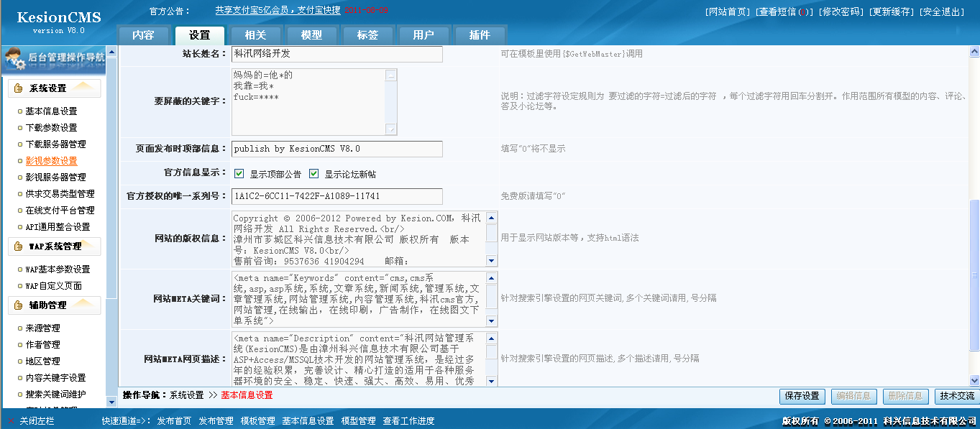Click the scroll-down arrow in META关键词 textarea
This screenshot has width=980, height=429.
492,321
